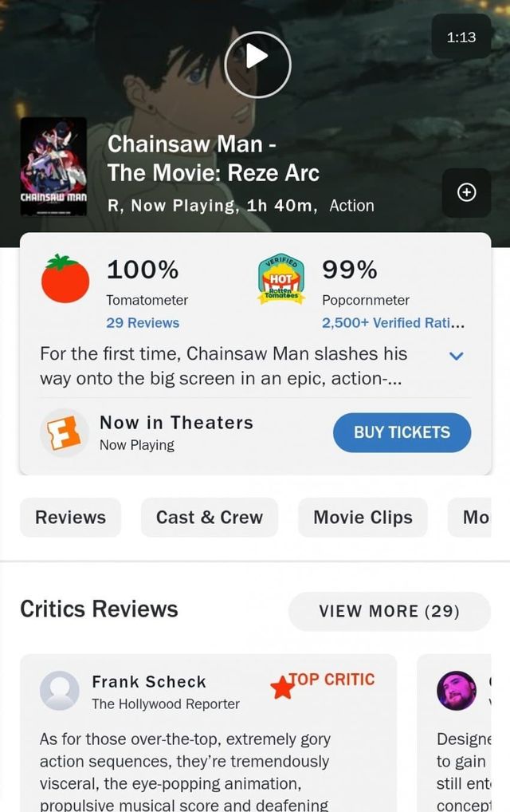510x812 pixels.
Task: Go to Movie Clips tab
Action: [x=363, y=518]
